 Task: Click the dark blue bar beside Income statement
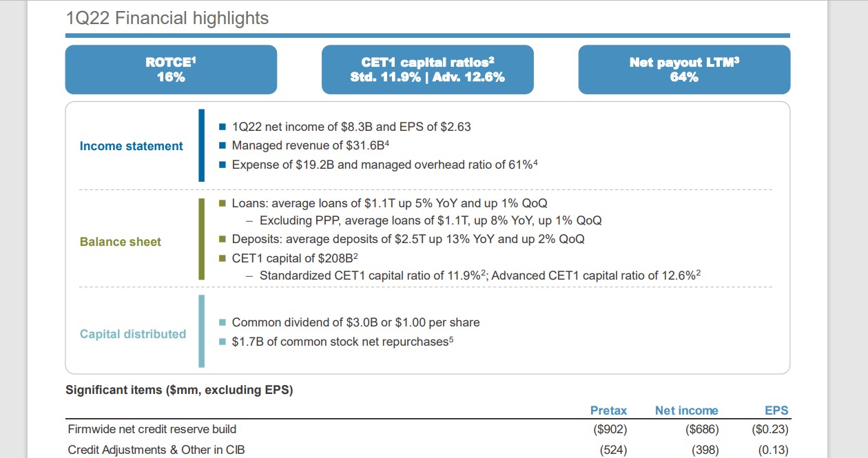(201, 145)
